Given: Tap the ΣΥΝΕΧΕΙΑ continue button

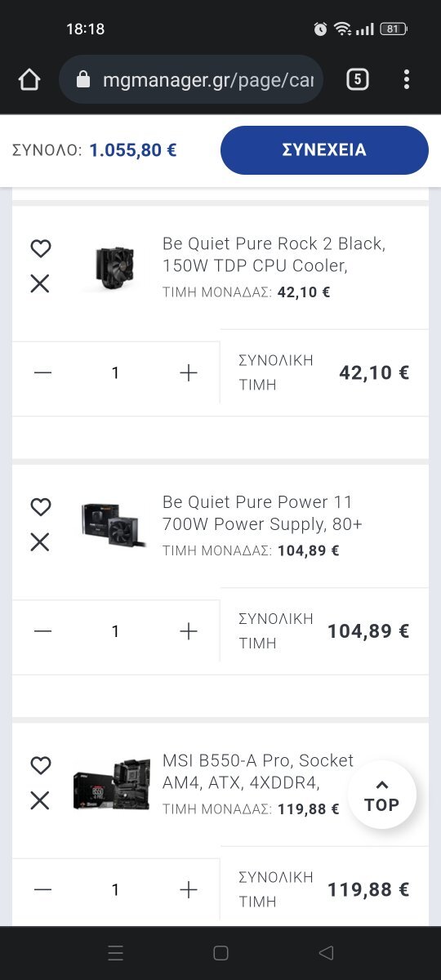Looking at the screenshot, I should (x=324, y=150).
